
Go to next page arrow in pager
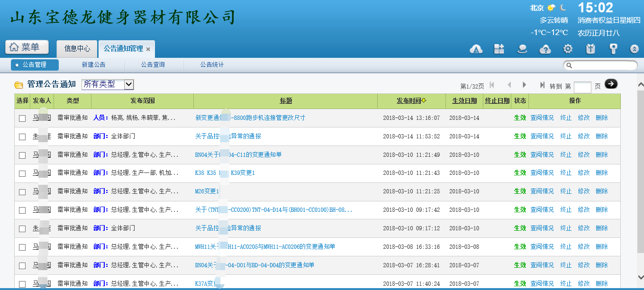(525, 85)
